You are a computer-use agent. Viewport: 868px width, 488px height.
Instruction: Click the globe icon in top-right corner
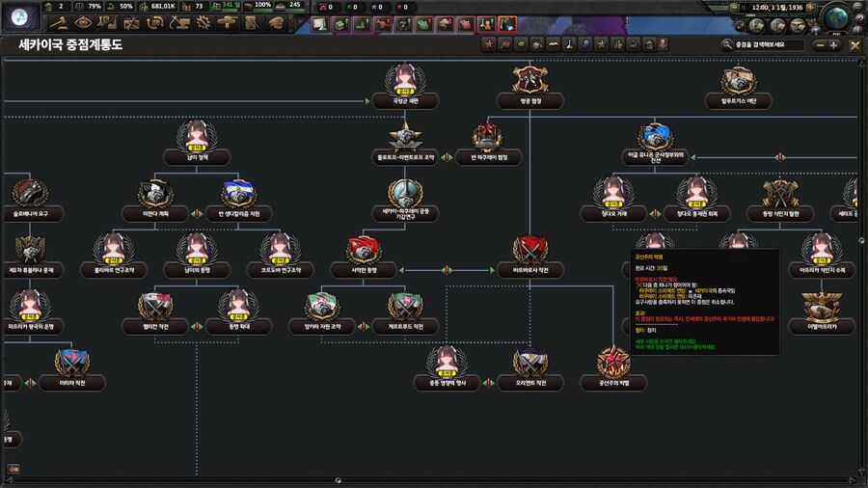coord(837,17)
